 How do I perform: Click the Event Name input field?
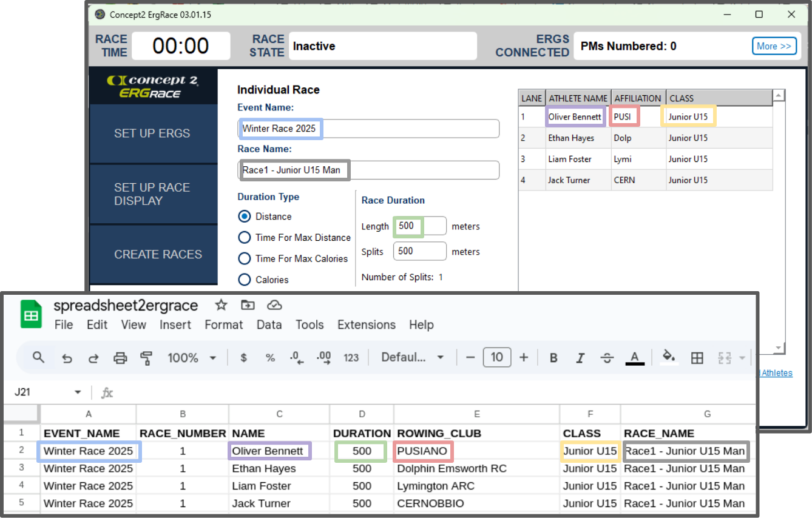point(368,129)
